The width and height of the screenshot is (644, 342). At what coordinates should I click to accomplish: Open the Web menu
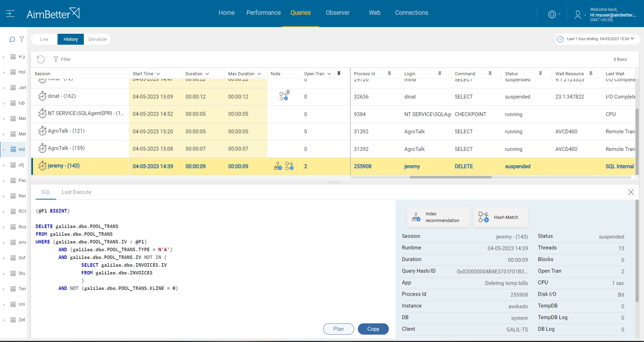tap(375, 13)
